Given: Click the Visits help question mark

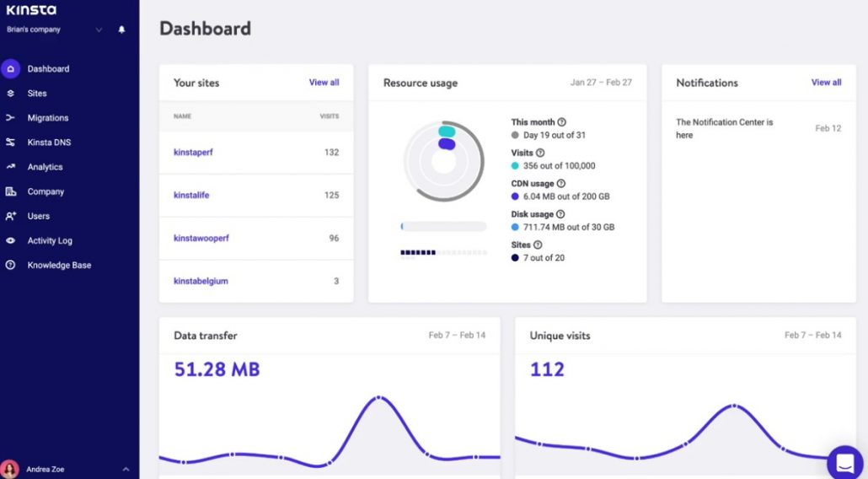Looking at the screenshot, I should [540, 153].
